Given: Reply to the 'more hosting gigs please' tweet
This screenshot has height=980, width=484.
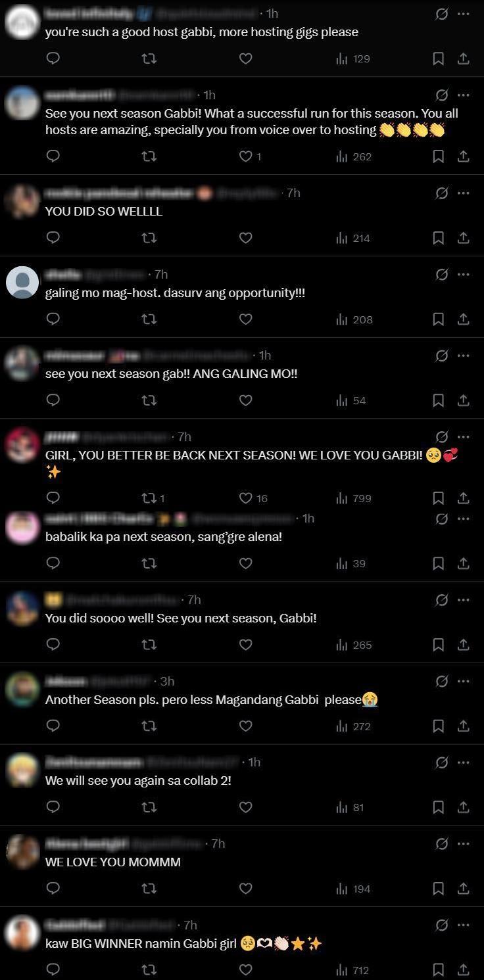Looking at the screenshot, I should click(x=53, y=58).
